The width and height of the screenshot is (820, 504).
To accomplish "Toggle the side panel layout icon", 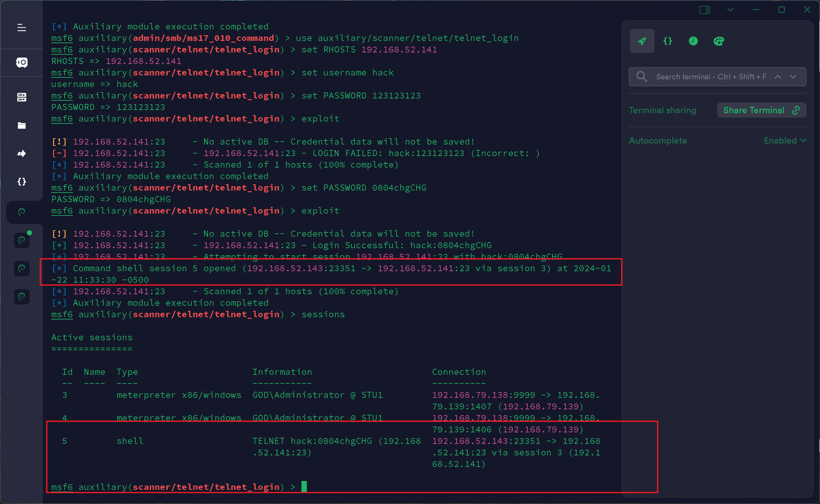I will tap(704, 10).
